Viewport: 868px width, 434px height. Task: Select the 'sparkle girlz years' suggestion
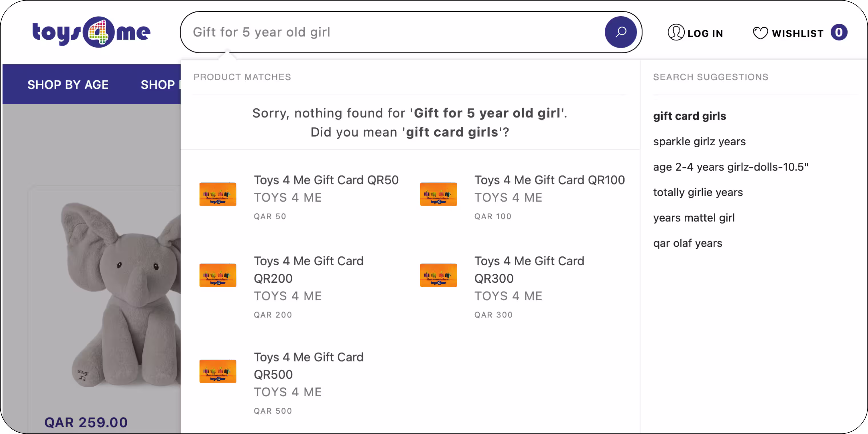699,142
